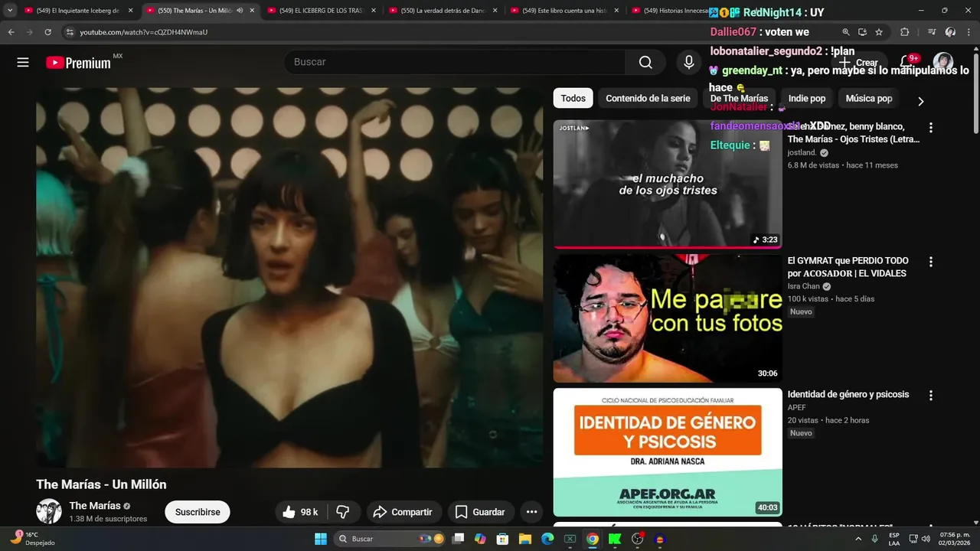The image size is (980, 551).
Task: Open more actions ellipsis below the video
Action: [531, 512]
